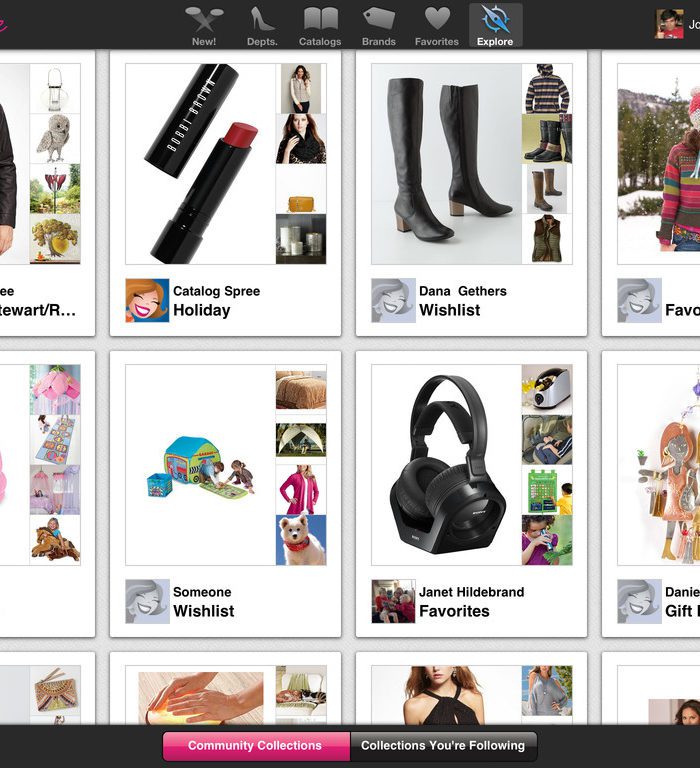
Task: Open the white dog thumbnail
Action: point(301,540)
